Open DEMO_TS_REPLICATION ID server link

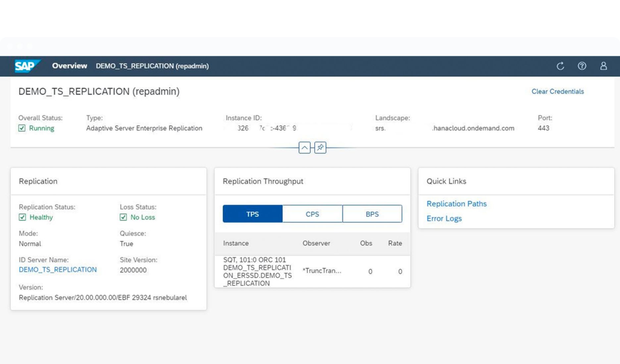coord(58,270)
